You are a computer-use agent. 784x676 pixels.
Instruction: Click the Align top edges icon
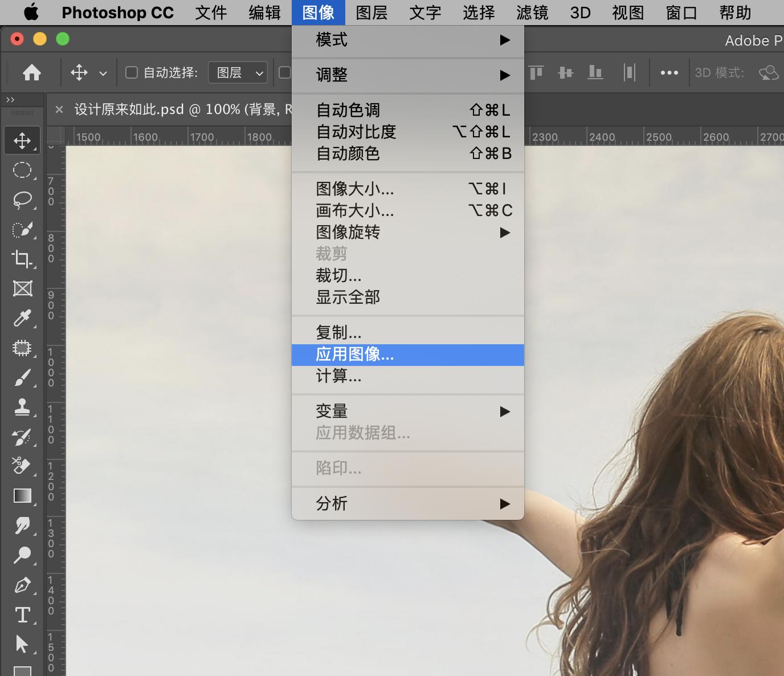[x=536, y=72]
